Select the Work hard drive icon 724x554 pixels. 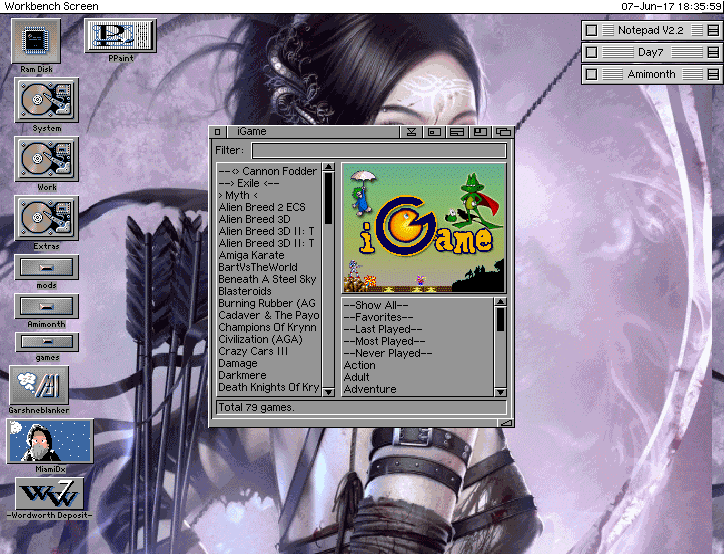pyautogui.click(x=47, y=159)
